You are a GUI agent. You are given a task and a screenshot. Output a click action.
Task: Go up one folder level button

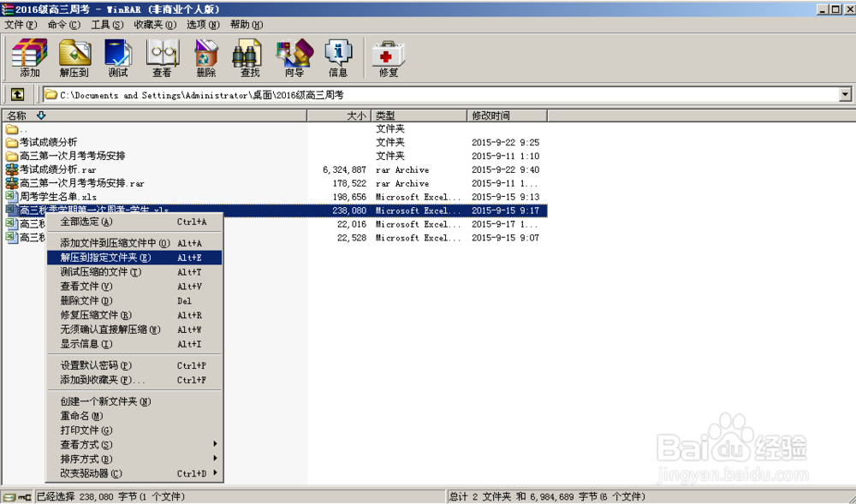17,95
